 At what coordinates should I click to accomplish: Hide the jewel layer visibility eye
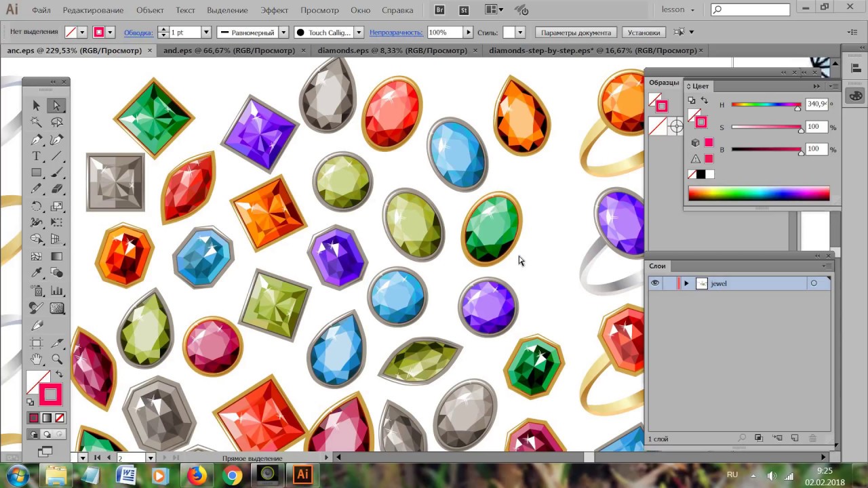tap(655, 283)
